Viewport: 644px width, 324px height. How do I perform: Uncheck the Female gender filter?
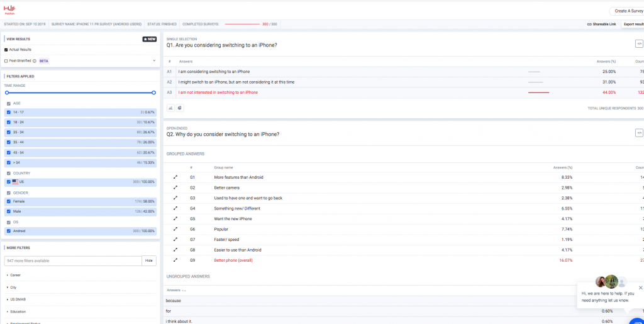click(x=9, y=201)
